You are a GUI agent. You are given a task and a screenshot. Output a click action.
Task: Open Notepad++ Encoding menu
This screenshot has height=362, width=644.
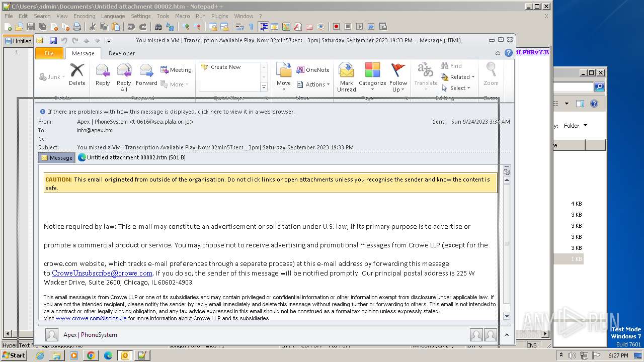(x=84, y=16)
